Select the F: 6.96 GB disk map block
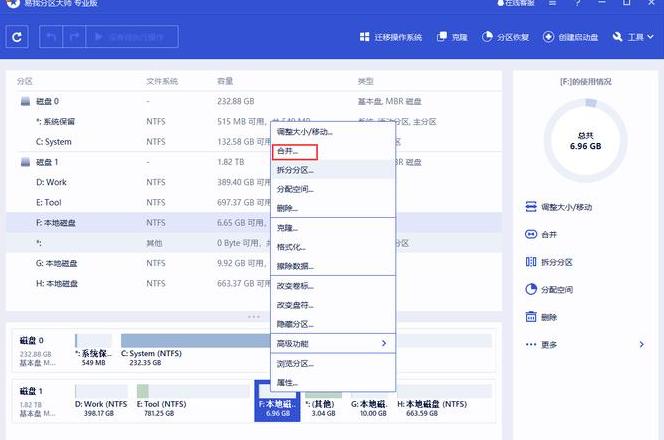This screenshot has width=664, height=440. click(x=277, y=401)
